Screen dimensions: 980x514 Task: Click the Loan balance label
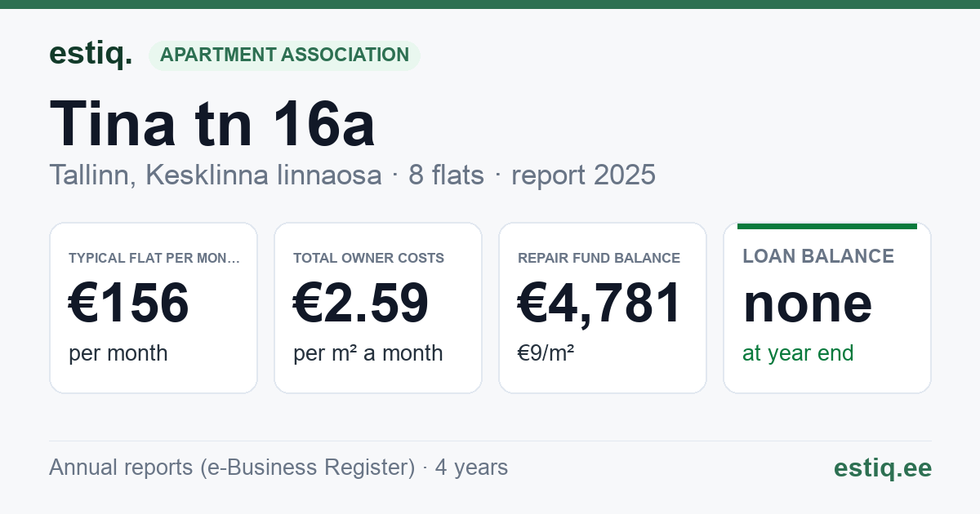point(818,256)
